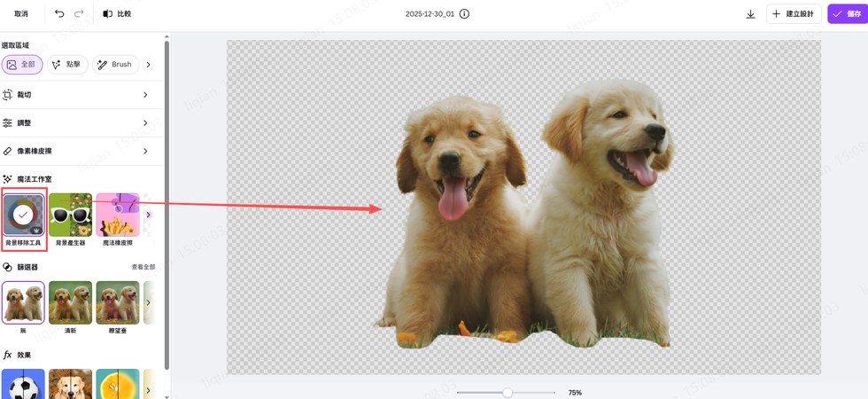
Task: Click the undo arrow icon
Action: pyautogui.click(x=59, y=14)
